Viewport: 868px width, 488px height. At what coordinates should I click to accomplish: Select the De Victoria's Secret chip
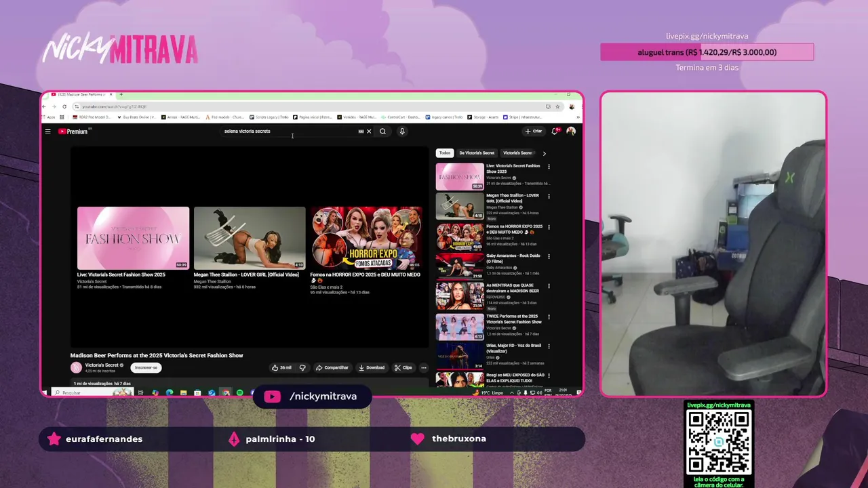477,153
